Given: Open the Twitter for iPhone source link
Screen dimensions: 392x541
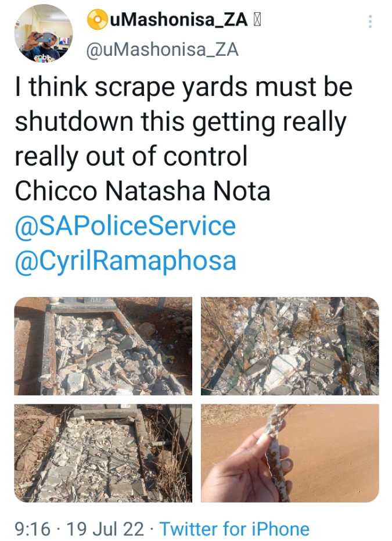Looking at the screenshot, I should [235, 529].
